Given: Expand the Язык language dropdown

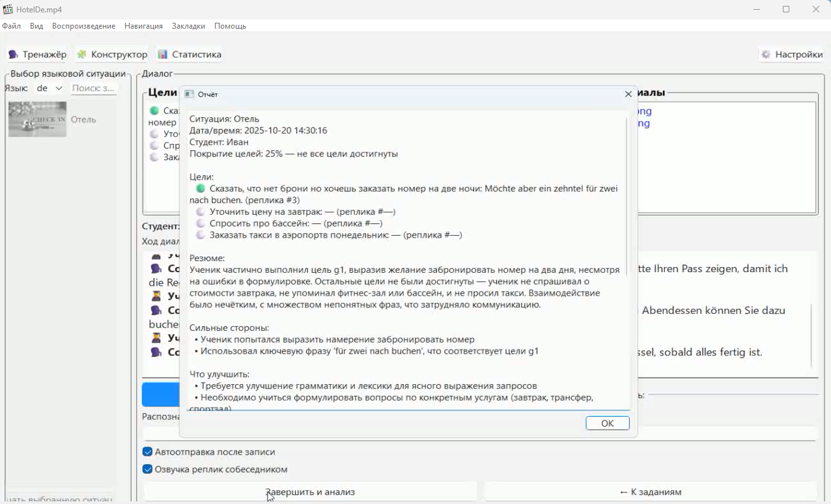Looking at the screenshot, I should [50, 88].
